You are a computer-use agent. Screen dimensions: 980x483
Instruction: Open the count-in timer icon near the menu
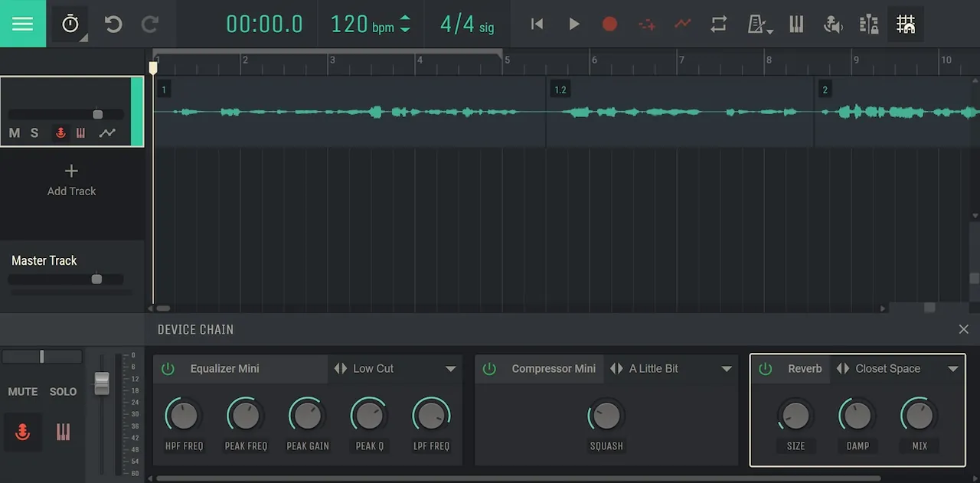pyautogui.click(x=70, y=24)
